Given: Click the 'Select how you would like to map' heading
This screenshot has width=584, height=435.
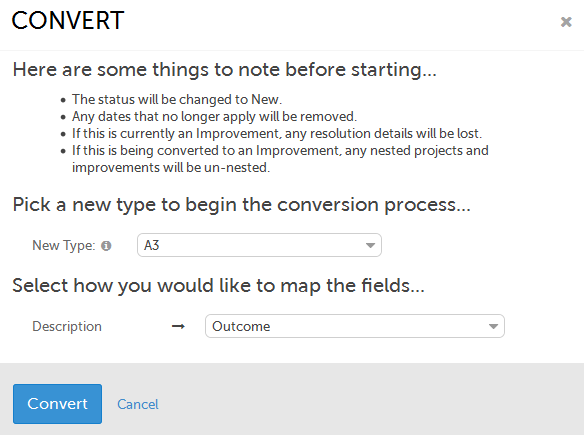Looking at the screenshot, I should click(219, 286).
